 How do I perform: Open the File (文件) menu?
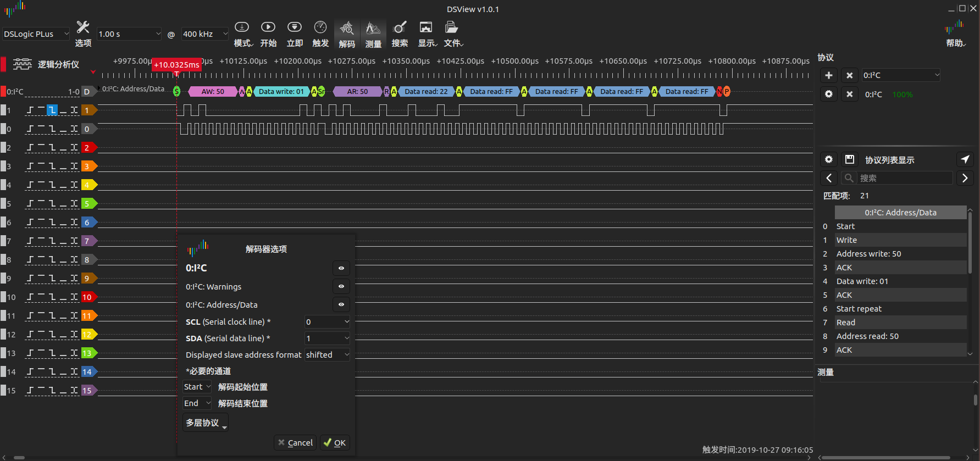[x=453, y=34]
